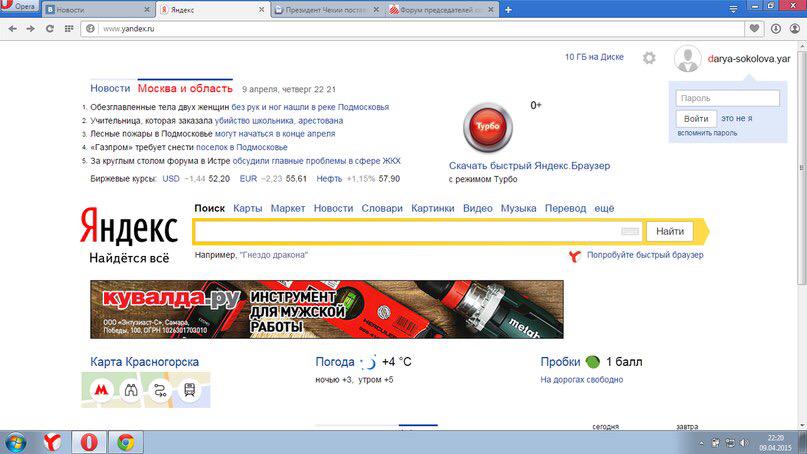Click the user avatar picture
The image size is (807, 454).
(x=688, y=59)
